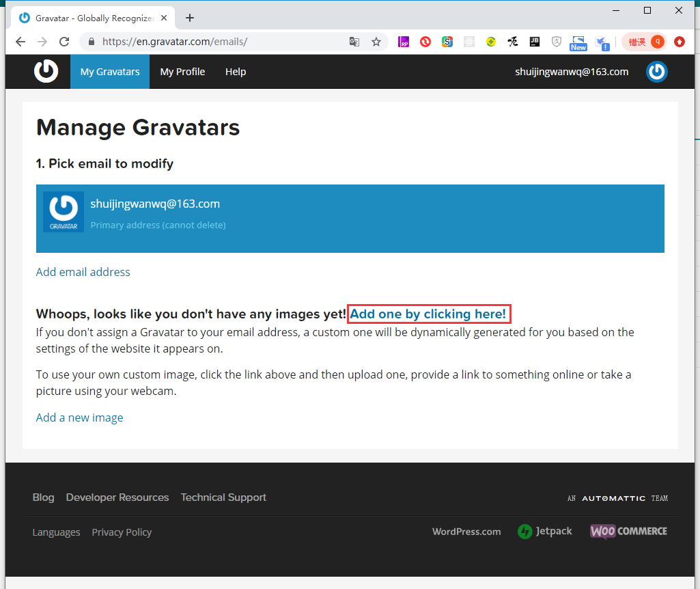Bookmark this page with the star
The width and height of the screenshot is (700, 589).
(x=376, y=42)
